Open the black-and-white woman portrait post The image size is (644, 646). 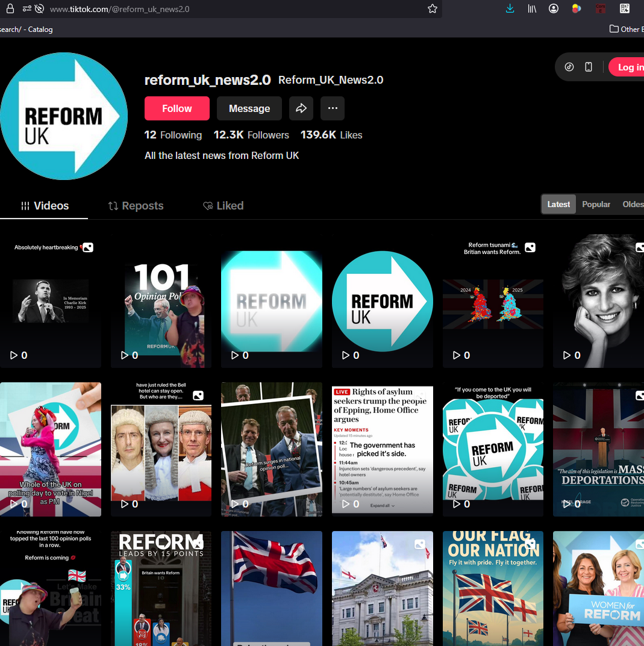(599, 301)
